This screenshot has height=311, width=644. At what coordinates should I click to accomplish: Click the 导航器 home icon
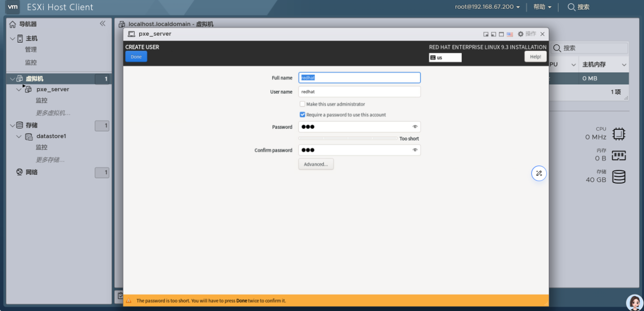pyautogui.click(x=13, y=24)
